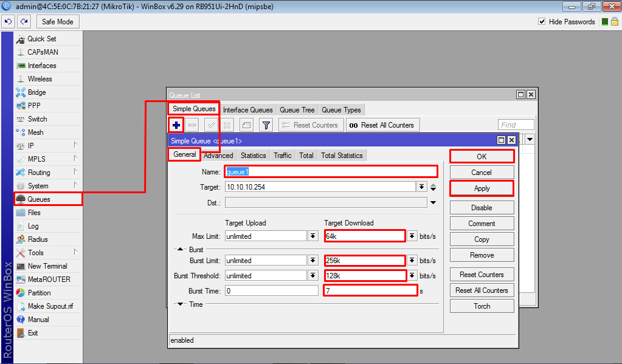
Task: Click the X Disable icon in toolbar
Action: pyautogui.click(x=227, y=125)
